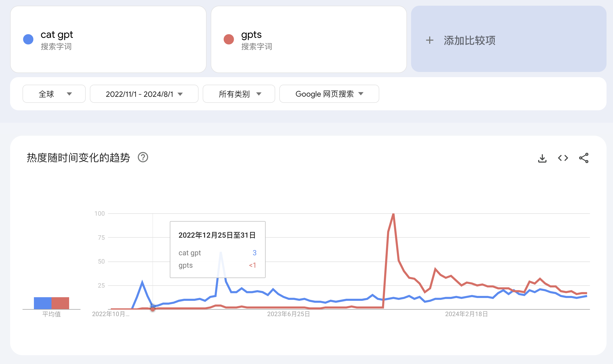The width and height of the screenshot is (613, 364).
Task: Click the share icon on chart
Action: coord(584,158)
